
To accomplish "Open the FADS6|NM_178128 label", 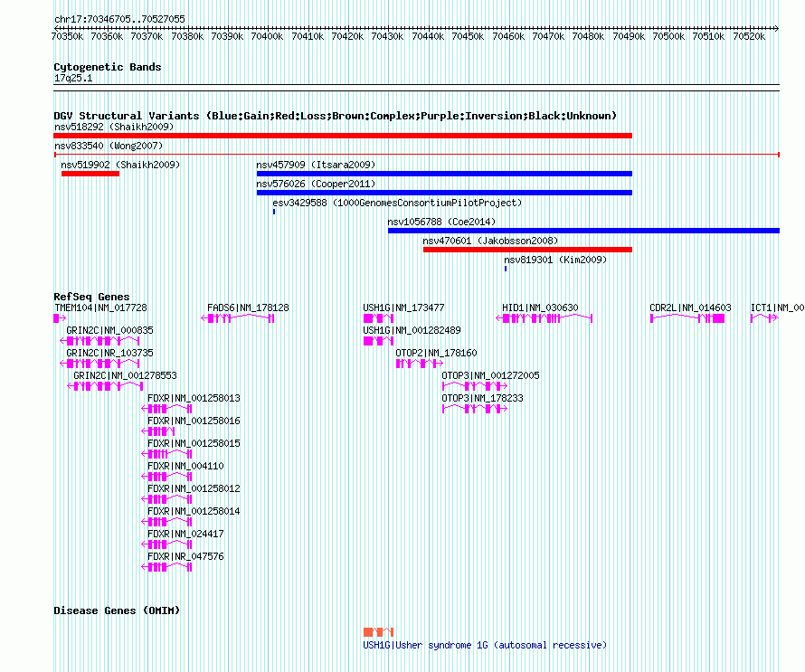I will [248, 308].
